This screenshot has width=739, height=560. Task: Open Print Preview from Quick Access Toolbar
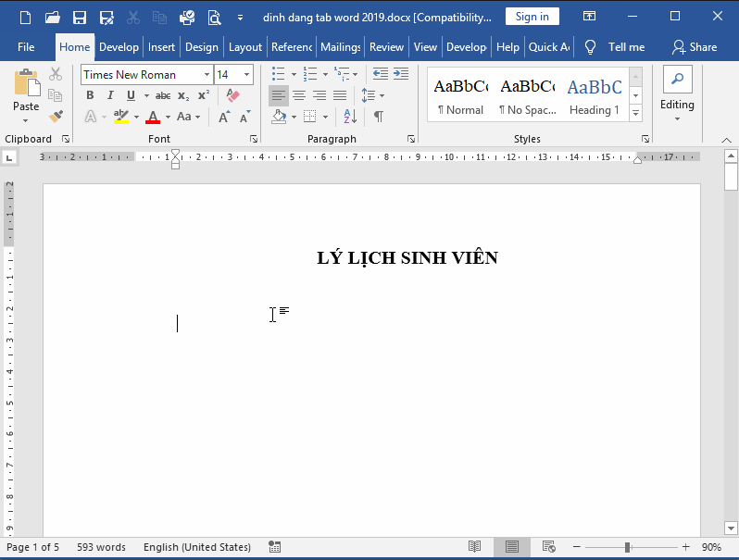point(214,17)
